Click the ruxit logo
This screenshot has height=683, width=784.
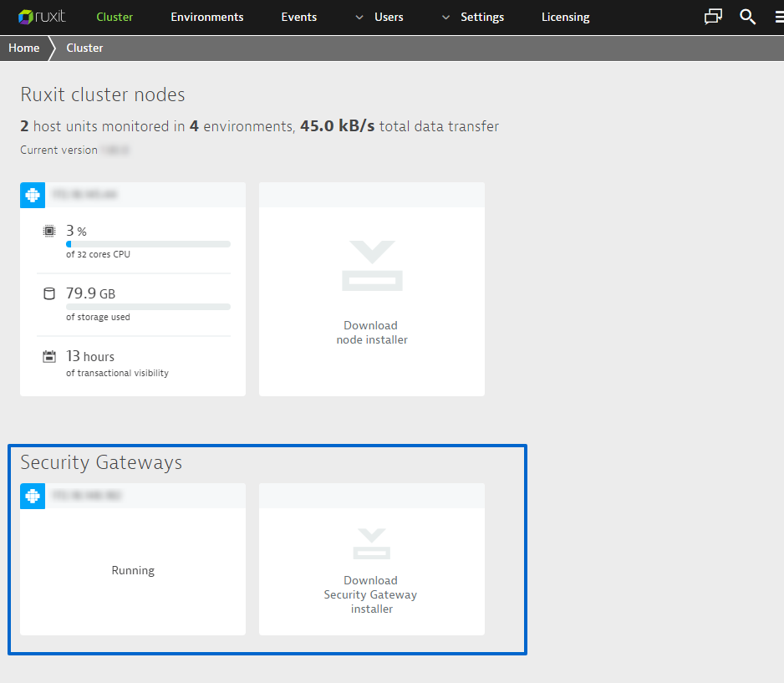point(42,17)
